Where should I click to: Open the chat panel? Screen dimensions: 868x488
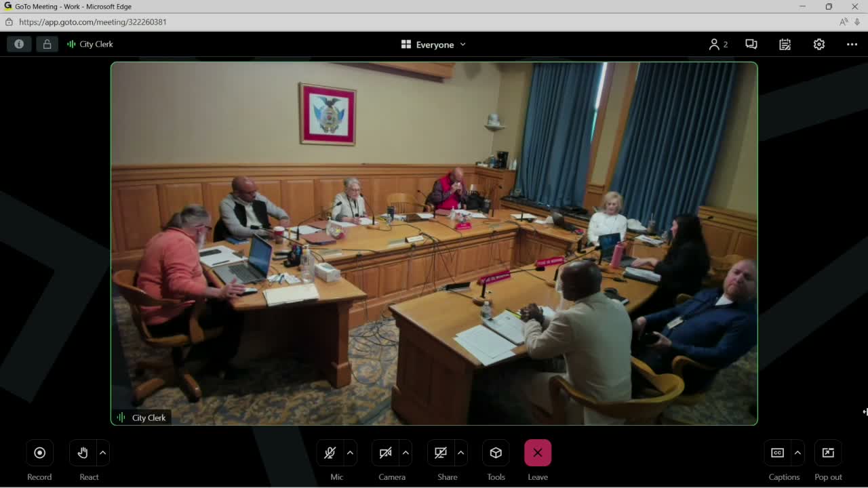point(751,44)
